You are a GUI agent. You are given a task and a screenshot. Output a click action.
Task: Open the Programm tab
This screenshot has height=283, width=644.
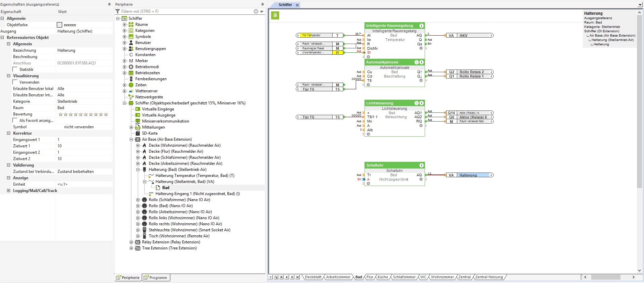click(x=156, y=278)
